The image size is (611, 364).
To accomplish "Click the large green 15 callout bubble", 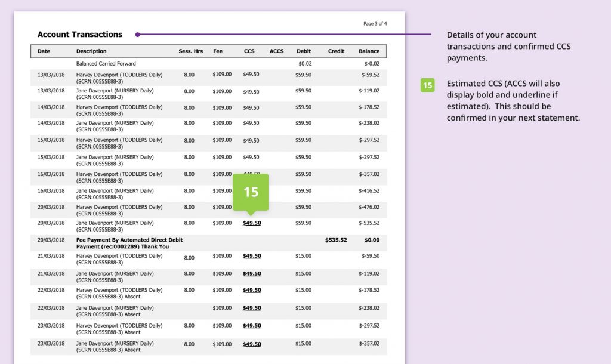I will tap(251, 192).
